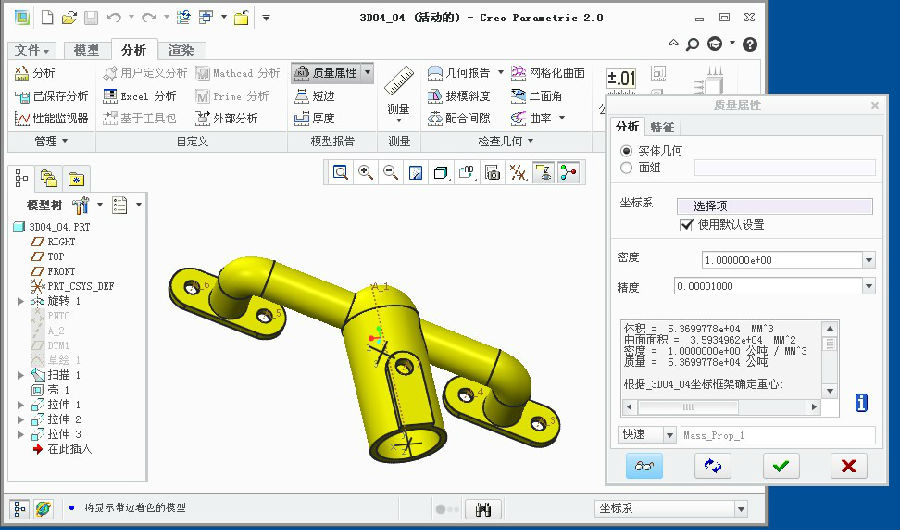Click the zoom in magnifier icon

(x=366, y=173)
